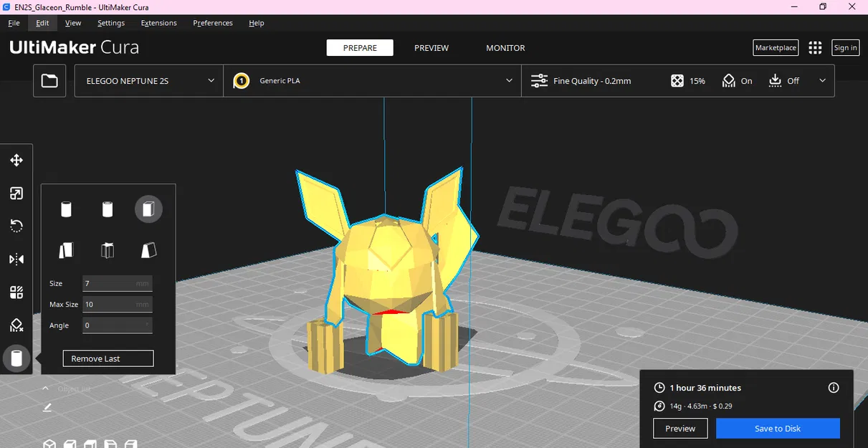Screen dimensions: 868x448
Task: Select the Support Blocker tool
Action: pyautogui.click(x=16, y=325)
